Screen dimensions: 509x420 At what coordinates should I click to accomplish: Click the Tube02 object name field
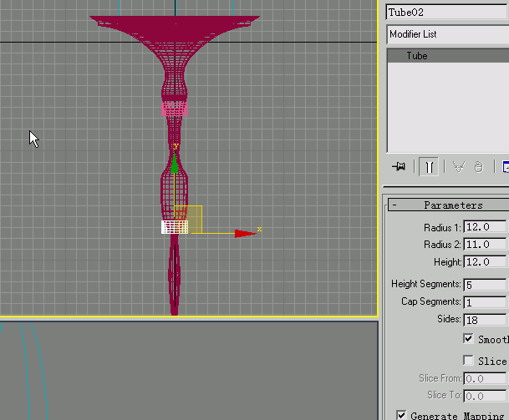click(x=448, y=13)
